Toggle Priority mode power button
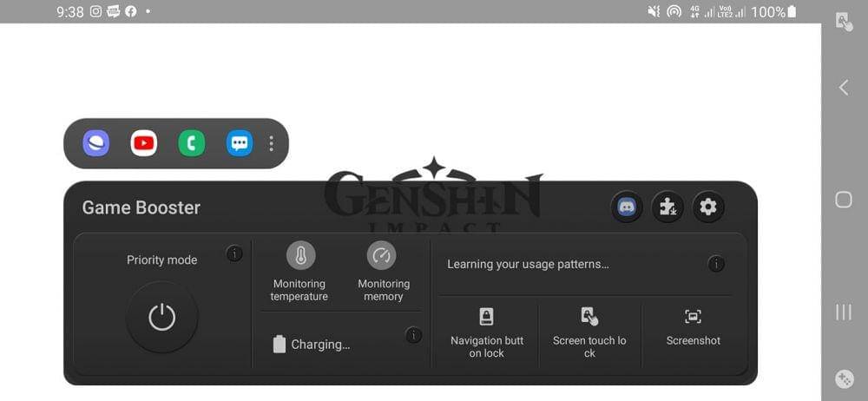The width and height of the screenshot is (868, 401). [162, 318]
